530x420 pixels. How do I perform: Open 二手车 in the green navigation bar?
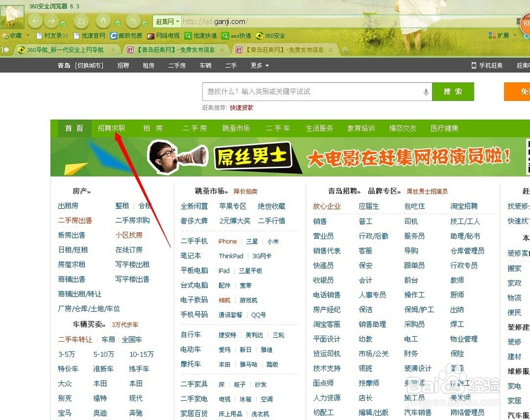click(278, 128)
